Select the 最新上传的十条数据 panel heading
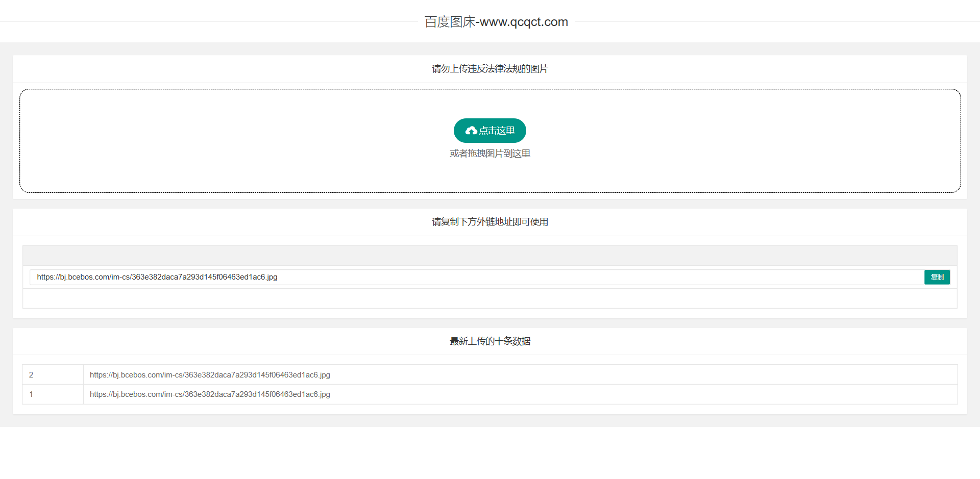The height and width of the screenshot is (479, 980). [x=489, y=341]
